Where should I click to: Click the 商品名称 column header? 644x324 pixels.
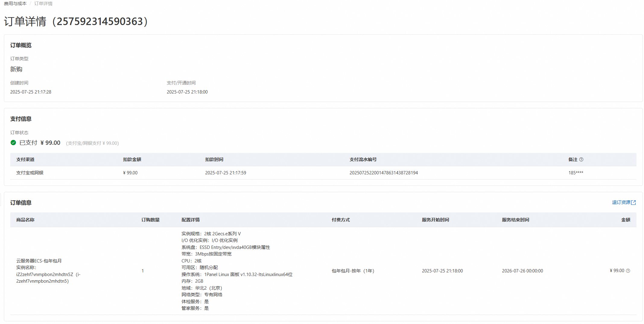25,220
